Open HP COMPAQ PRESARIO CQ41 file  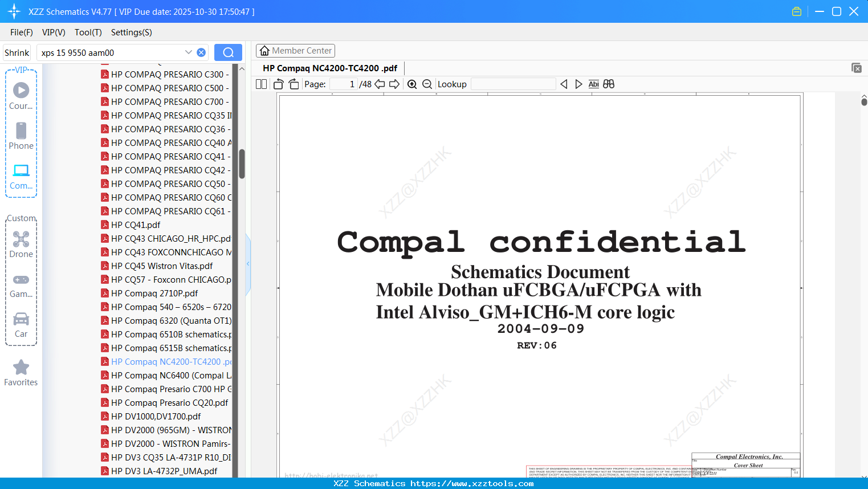[x=166, y=156]
